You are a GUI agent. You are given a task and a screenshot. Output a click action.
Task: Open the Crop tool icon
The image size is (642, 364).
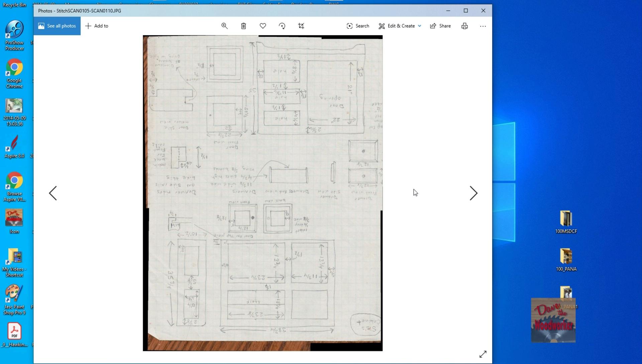301,26
